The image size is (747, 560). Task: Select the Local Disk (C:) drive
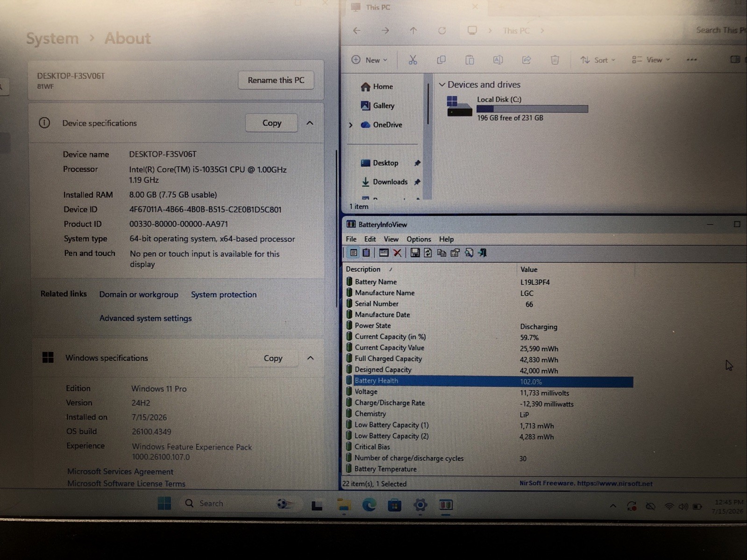[x=517, y=108]
